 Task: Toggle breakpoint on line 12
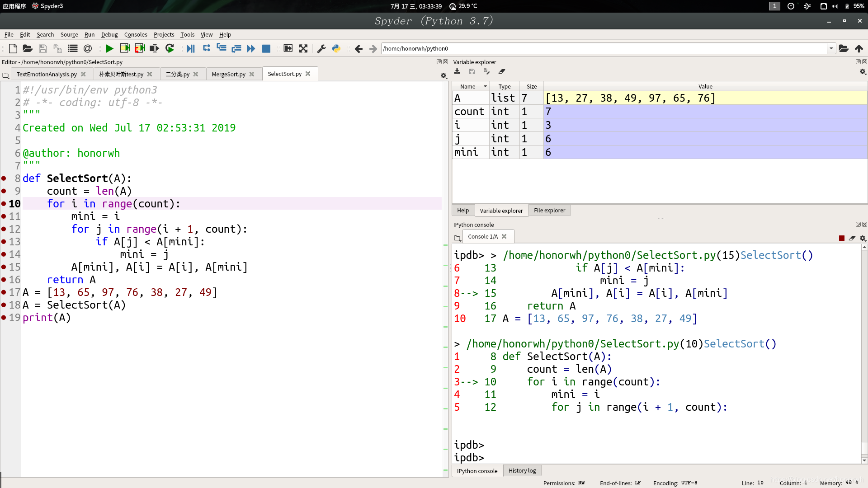click(4, 229)
